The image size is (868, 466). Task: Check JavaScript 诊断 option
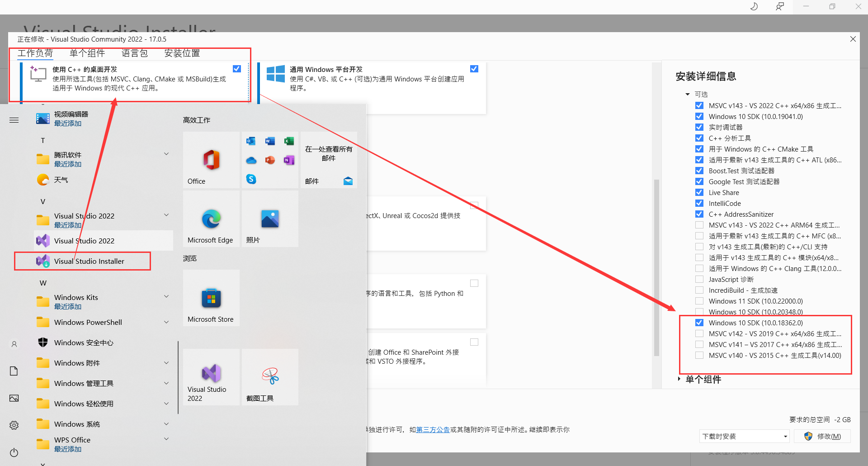pyautogui.click(x=699, y=279)
